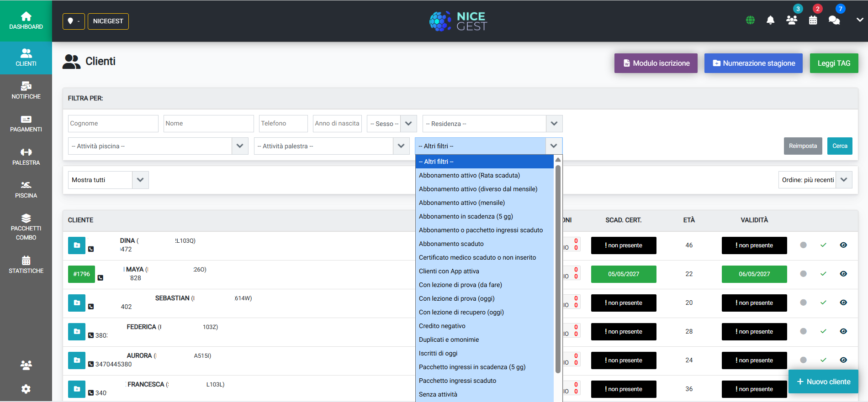
Task: Click the Nuovo cliente button
Action: 823,381
